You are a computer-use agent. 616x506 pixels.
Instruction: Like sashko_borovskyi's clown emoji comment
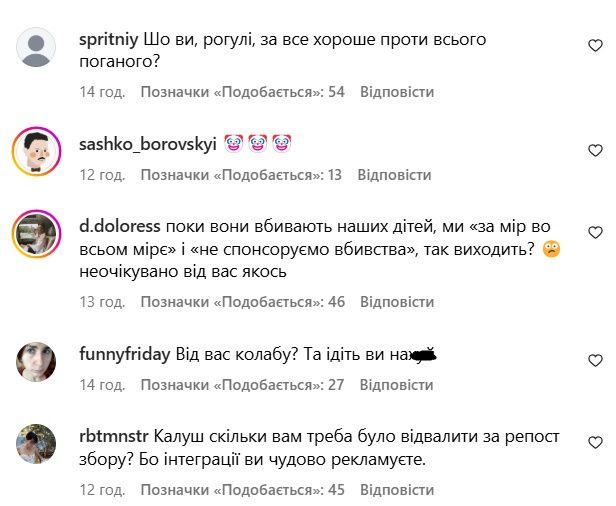595,150
